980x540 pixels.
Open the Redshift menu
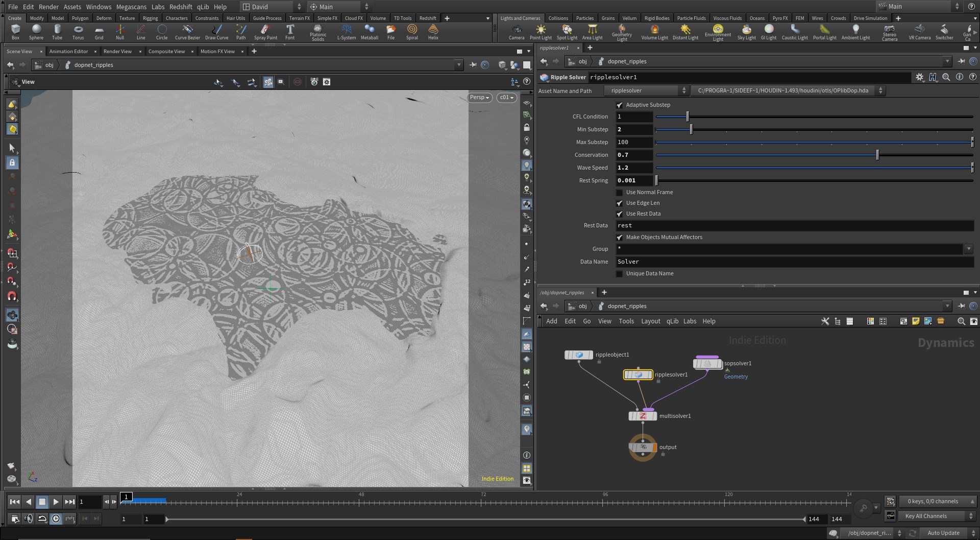point(181,7)
